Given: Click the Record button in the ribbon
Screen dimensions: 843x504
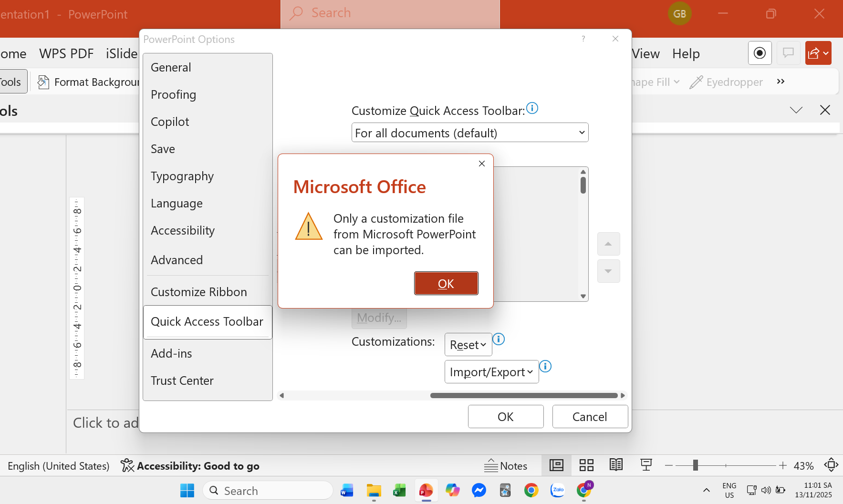Looking at the screenshot, I should 760,53.
